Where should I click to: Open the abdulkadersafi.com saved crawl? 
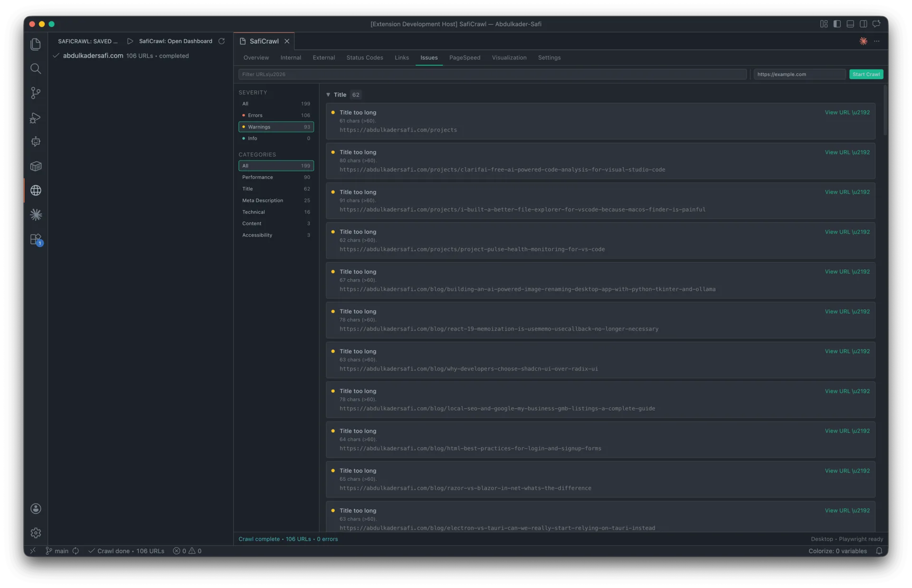(141, 56)
